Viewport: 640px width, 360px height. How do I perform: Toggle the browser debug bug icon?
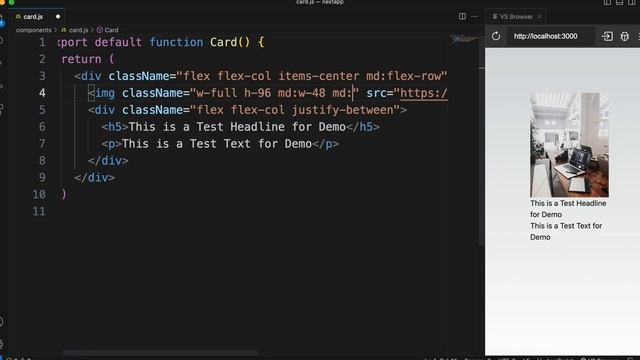pyautogui.click(x=624, y=36)
